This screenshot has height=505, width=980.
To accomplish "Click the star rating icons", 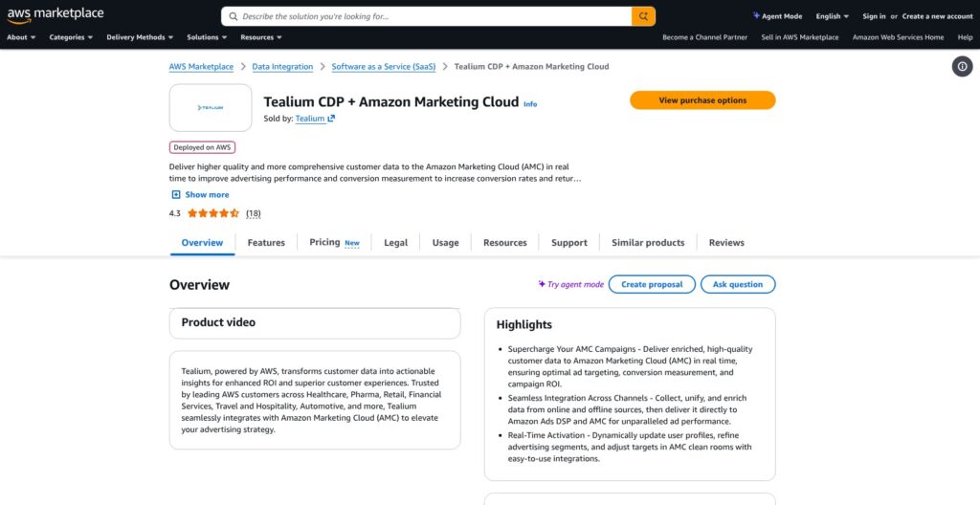I will 213,213.
